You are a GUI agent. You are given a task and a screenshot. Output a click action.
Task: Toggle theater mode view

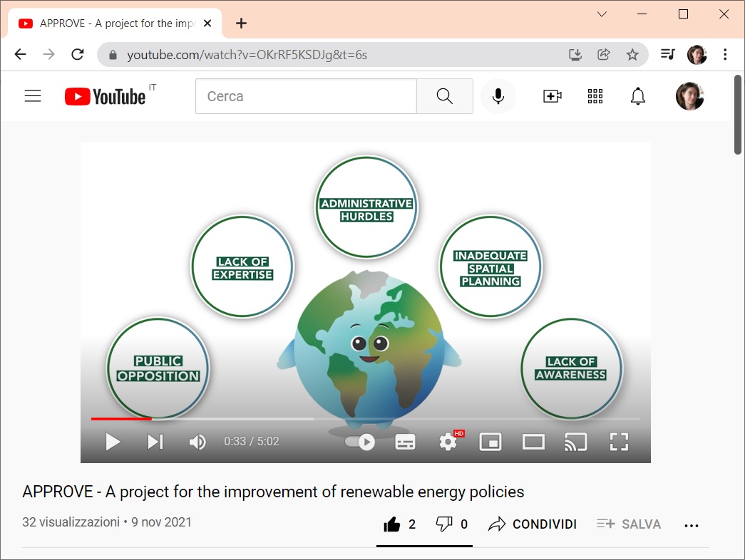(533, 442)
